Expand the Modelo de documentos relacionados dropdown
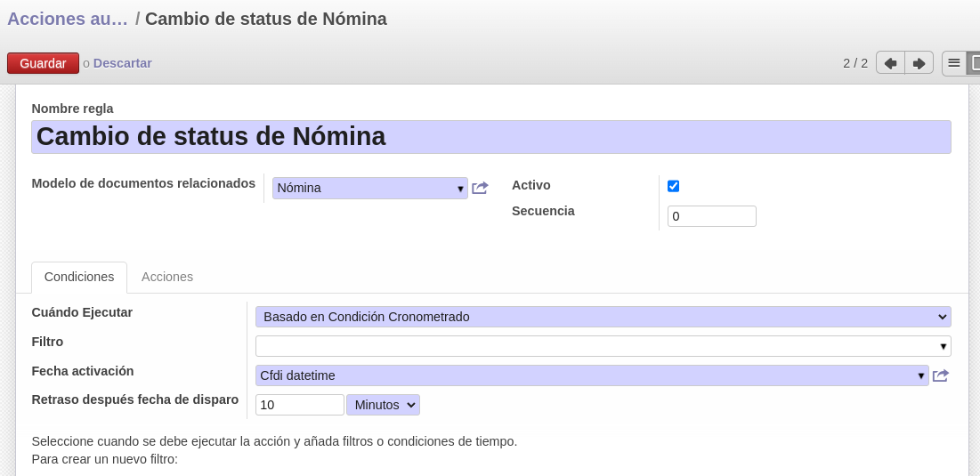This screenshot has width=980, height=476. (460, 188)
